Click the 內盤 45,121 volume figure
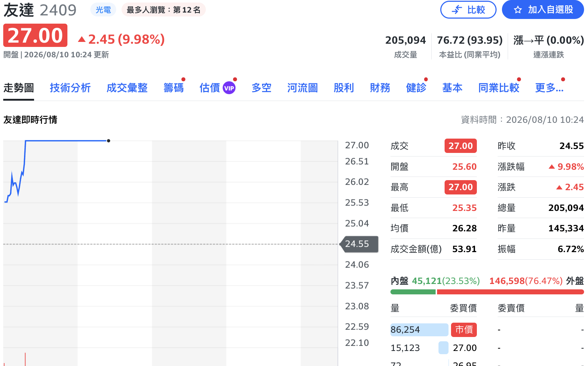 click(x=427, y=281)
